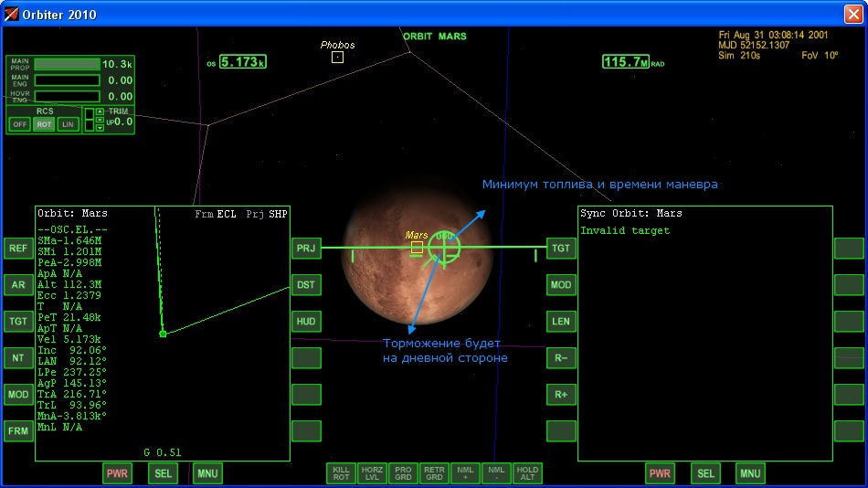Open the left MFD MNU menu

click(207, 473)
